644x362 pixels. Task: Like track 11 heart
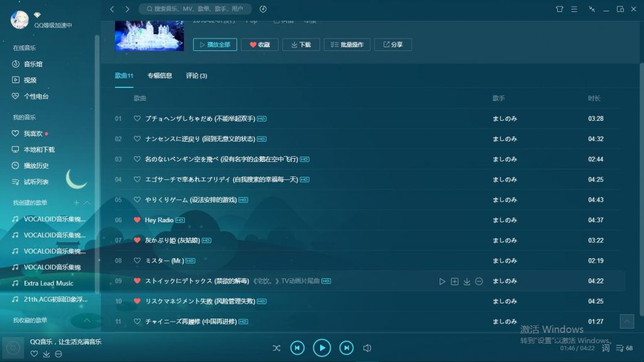tap(137, 321)
